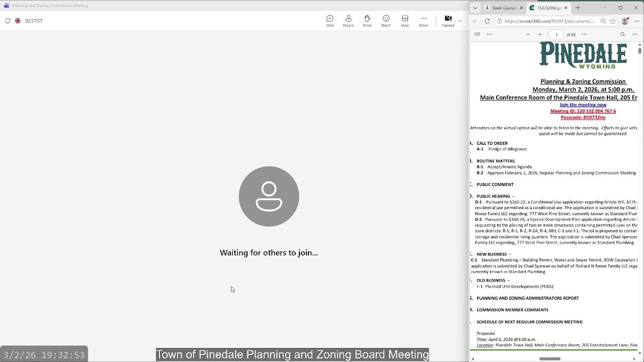
Task: Click 'F-1 Planned Unit Developments (PUDs)'
Action: tap(515, 287)
